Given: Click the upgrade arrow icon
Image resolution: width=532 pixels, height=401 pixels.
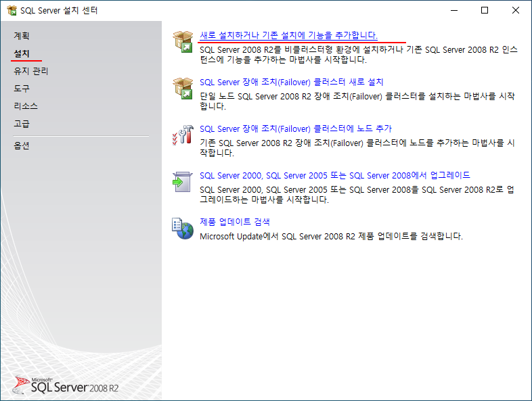Looking at the screenshot, I should click(183, 181).
